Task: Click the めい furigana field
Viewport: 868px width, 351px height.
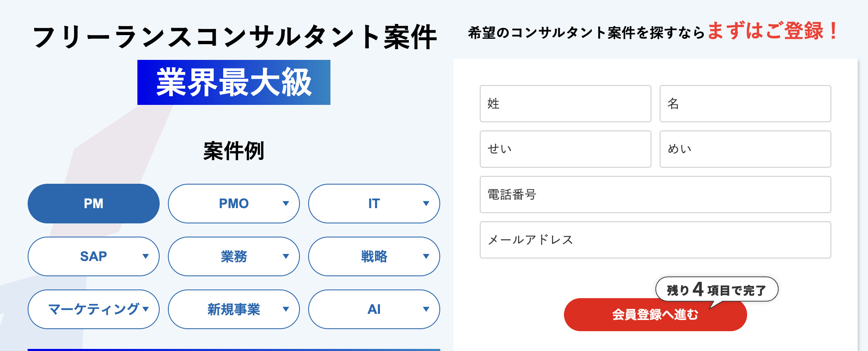Action: pos(745,149)
